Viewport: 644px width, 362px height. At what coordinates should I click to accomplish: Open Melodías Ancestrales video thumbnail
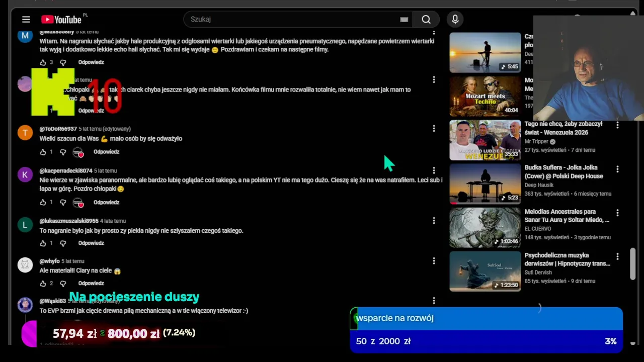485,227
